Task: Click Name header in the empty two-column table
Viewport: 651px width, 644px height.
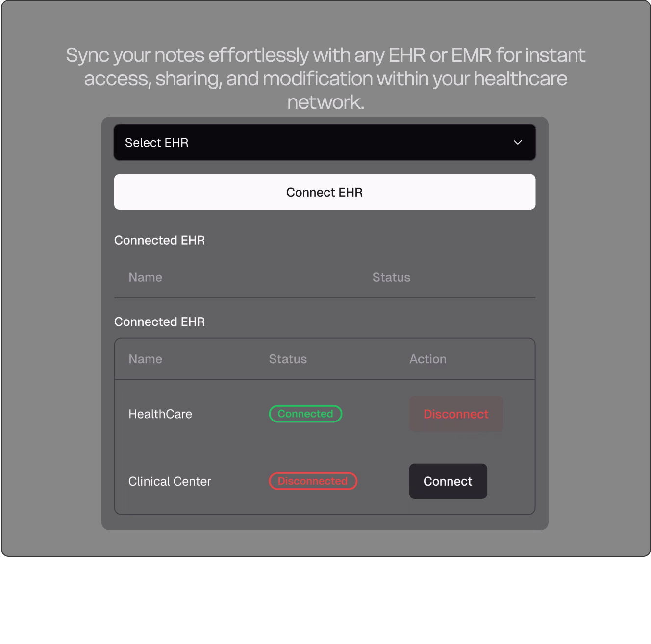Action: pos(145,277)
